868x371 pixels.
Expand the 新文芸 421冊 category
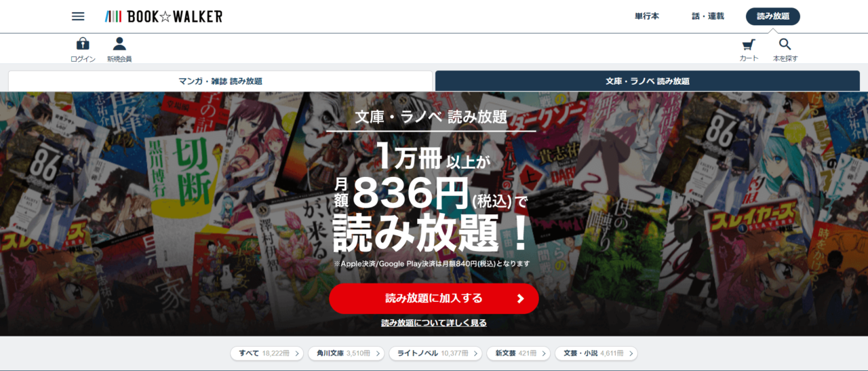pyautogui.click(x=517, y=353)
